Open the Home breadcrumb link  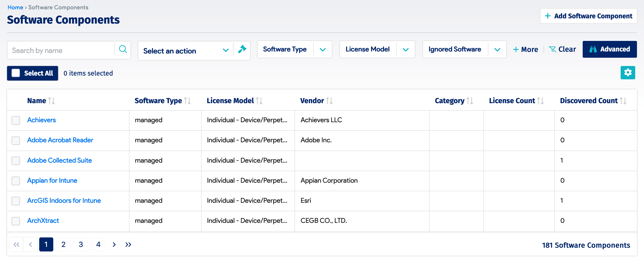(x=15, y=7)
